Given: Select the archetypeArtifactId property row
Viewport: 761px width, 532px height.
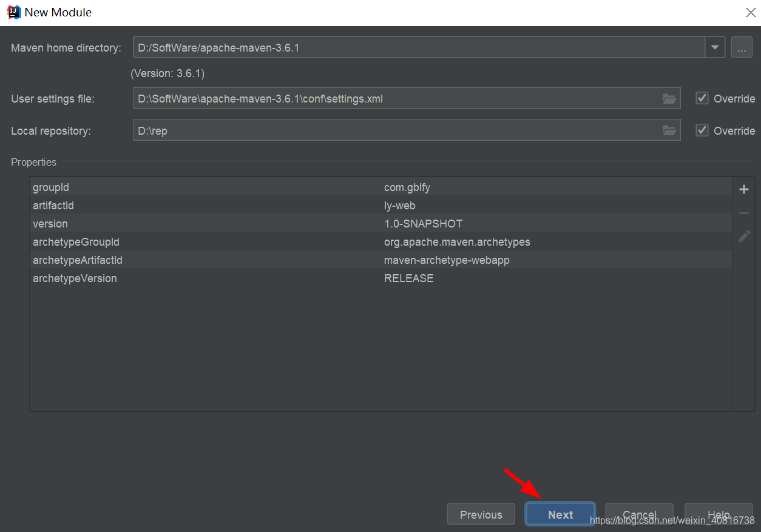Looking at the screenshot, I should click(380, 260).
